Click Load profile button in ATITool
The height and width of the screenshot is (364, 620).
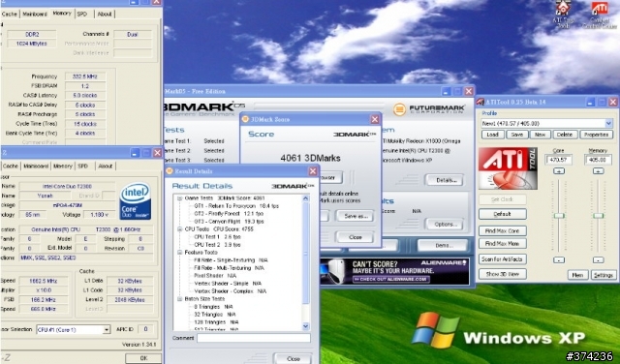point(492,135)
